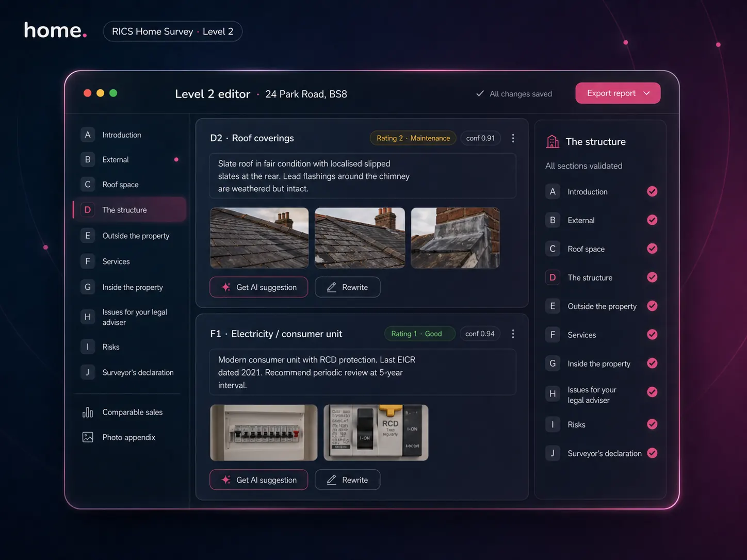Open the Rating 2 Maintenance rating selector
The image size is (747, 560).
[x=413, y=138]
